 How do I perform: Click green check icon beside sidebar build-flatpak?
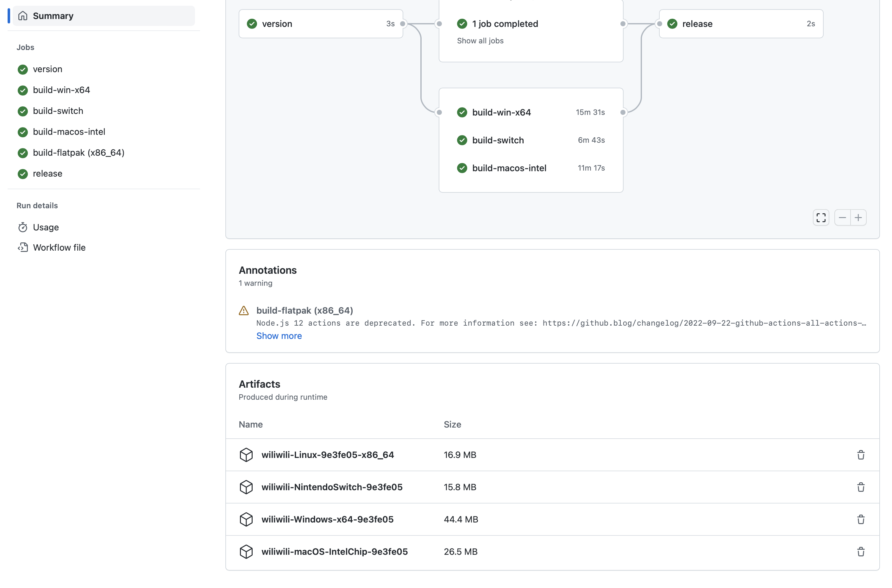click(x=23, y=153)
